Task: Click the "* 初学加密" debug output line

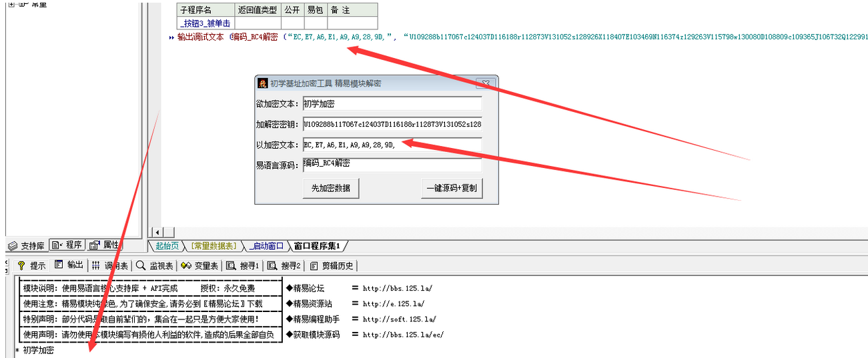Action: point(35,350)
